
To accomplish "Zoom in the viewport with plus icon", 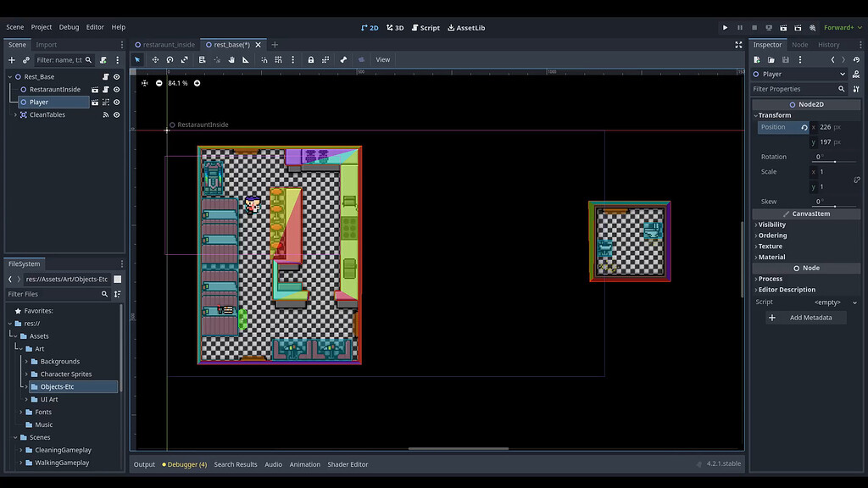I will (x=197, y=83).
